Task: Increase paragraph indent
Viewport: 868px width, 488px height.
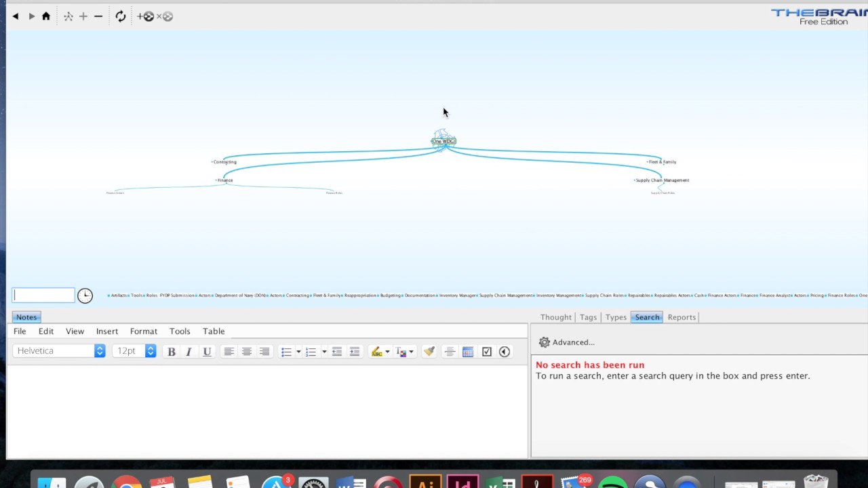Action: pyautogui.click(x=355, y=351)
